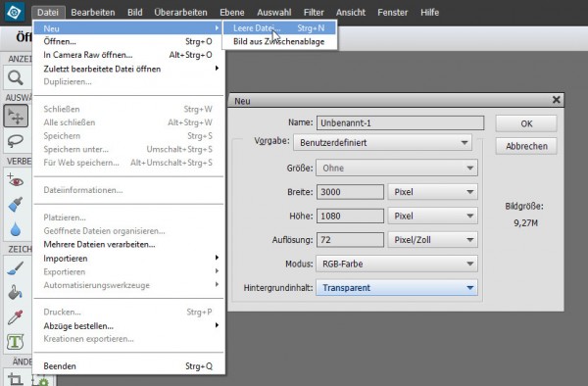Select the Blur water drop tool
Viewport: 588px width, 386px height.
(16, 229)
